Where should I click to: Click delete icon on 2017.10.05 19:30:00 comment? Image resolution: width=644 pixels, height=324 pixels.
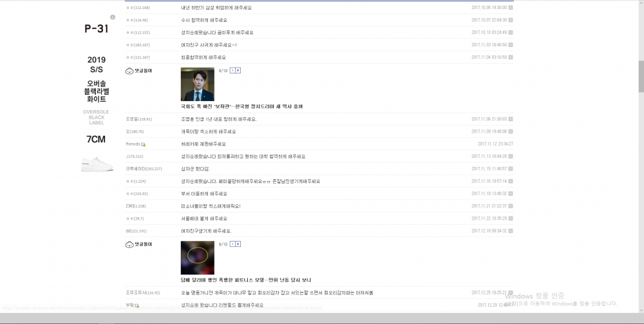tap(511, 8)
